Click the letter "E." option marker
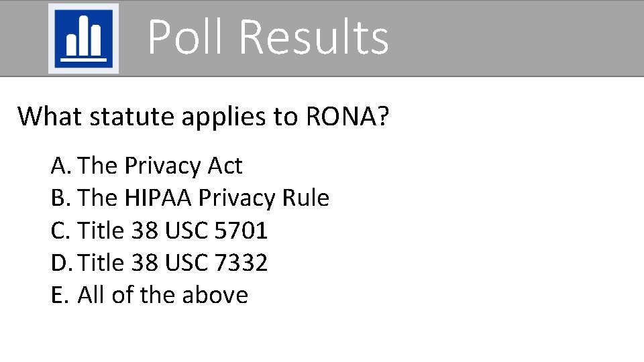This screenshot has height=362, width=644. (60, 295)
